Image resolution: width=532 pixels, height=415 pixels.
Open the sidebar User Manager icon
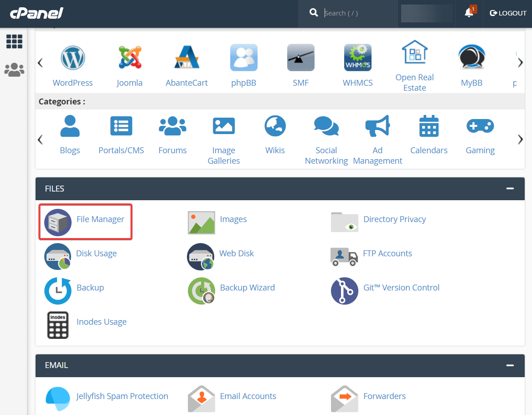[14, 70]
